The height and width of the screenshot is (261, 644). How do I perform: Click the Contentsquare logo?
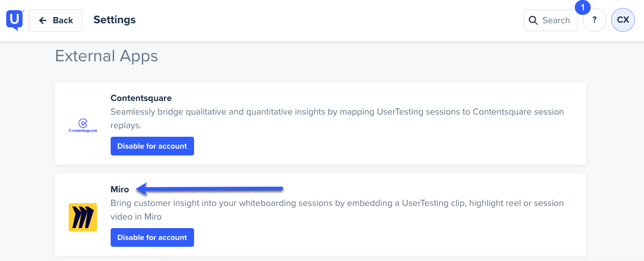[82, 126]
